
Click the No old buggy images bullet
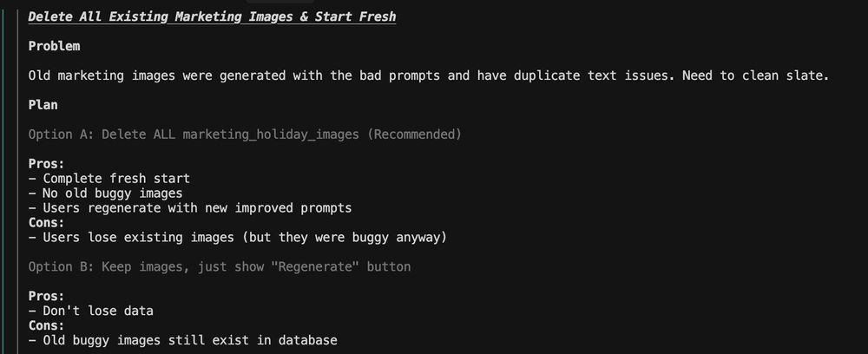(x=105, y=193)
